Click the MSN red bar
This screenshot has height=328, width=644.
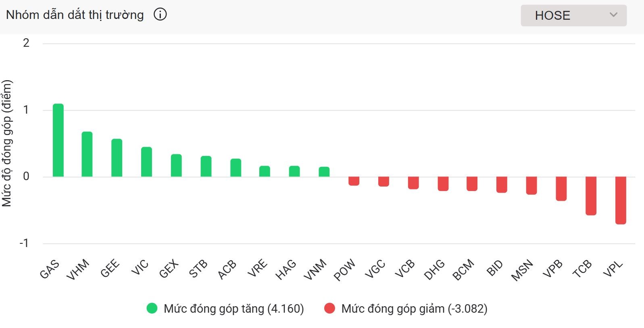tap(531, 185)
